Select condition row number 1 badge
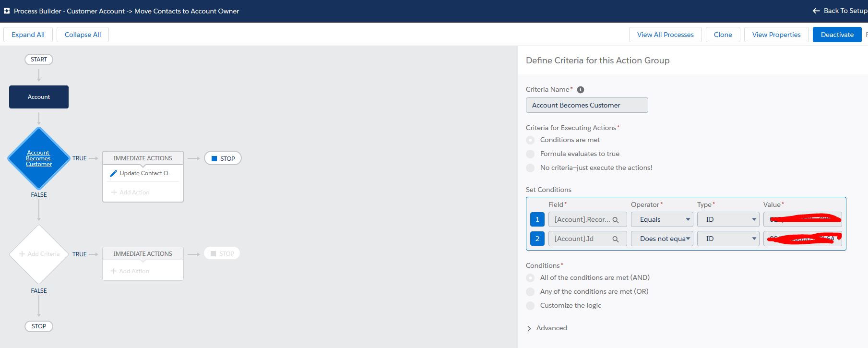The width and height of the screenshot is (868, 348). click(537, 219)
